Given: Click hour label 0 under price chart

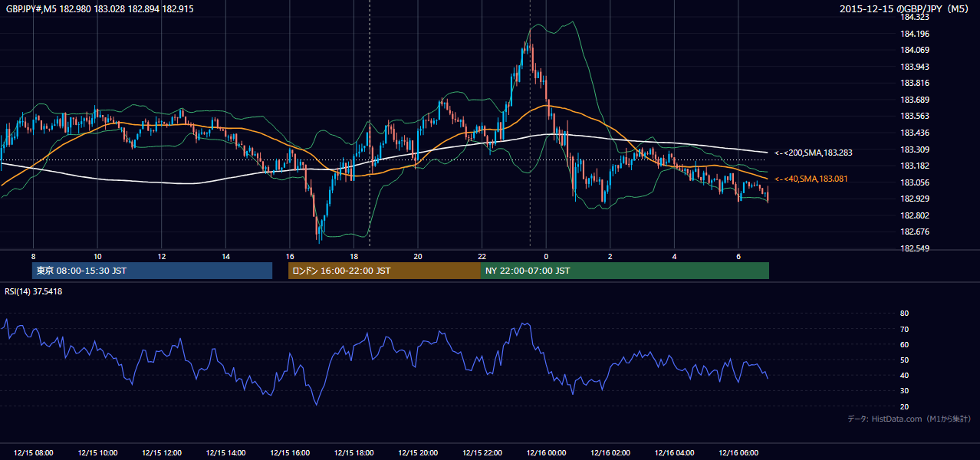Looking at the screenshot, I should pyautogui.click(x=546, y=256).
